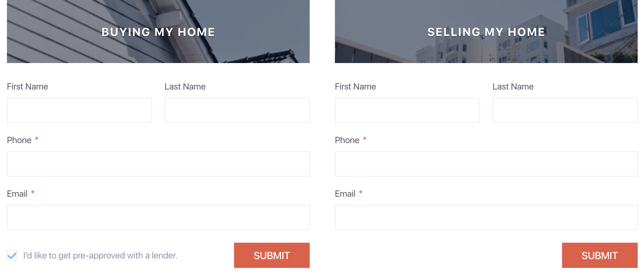The width and height of the screenshot is (644, 278).
Task: Click the First Name field in the selling form
Action: pyautogui.click(x=407, y=110)
